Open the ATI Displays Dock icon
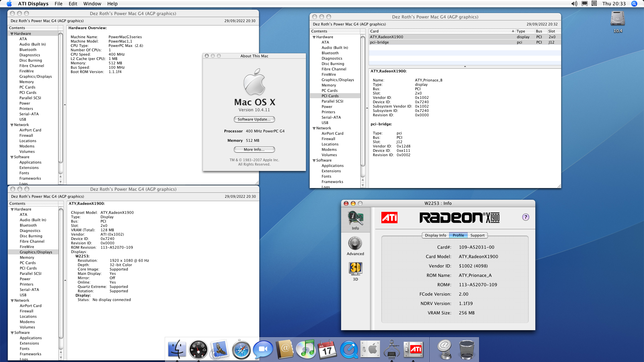This screenshot has width=644, height=362. coord(413,349)
